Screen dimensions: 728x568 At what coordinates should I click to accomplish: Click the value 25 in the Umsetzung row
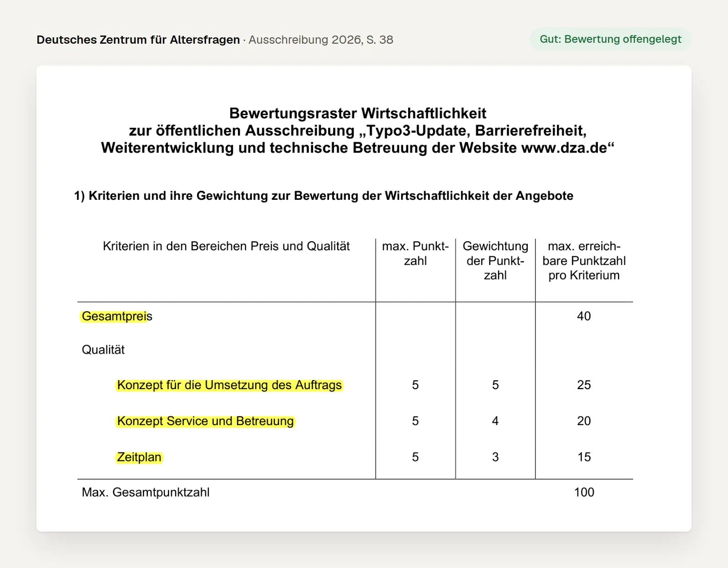coord(584,385)
